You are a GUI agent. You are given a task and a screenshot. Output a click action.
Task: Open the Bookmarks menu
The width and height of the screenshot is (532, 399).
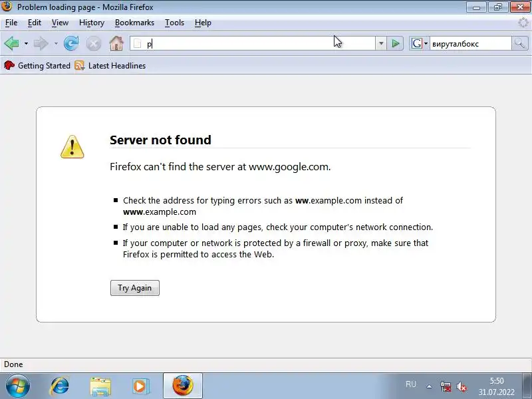pos(134,23)
